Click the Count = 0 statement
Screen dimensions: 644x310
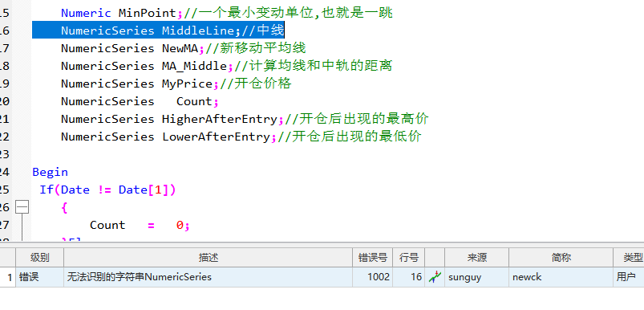[140, 225]
